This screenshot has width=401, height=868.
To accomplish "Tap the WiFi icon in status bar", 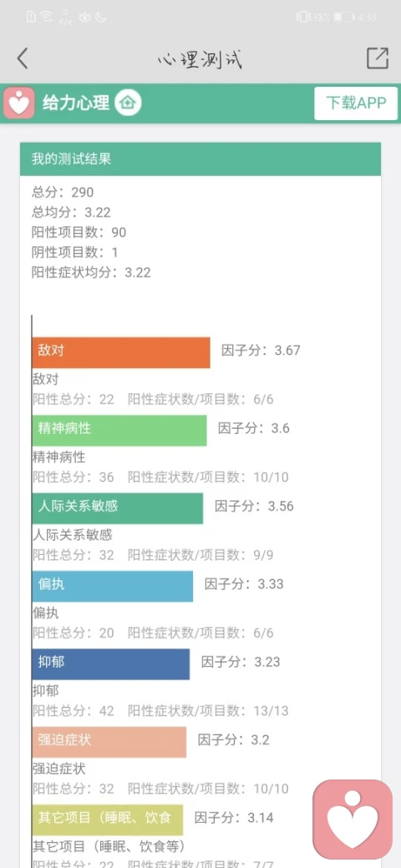I will [x=47, y=17].
